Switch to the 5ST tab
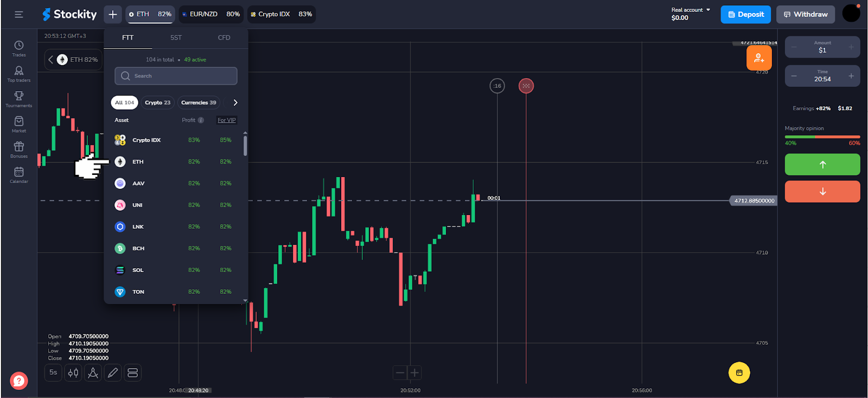The image size is (868, 398). coord(176,37)
